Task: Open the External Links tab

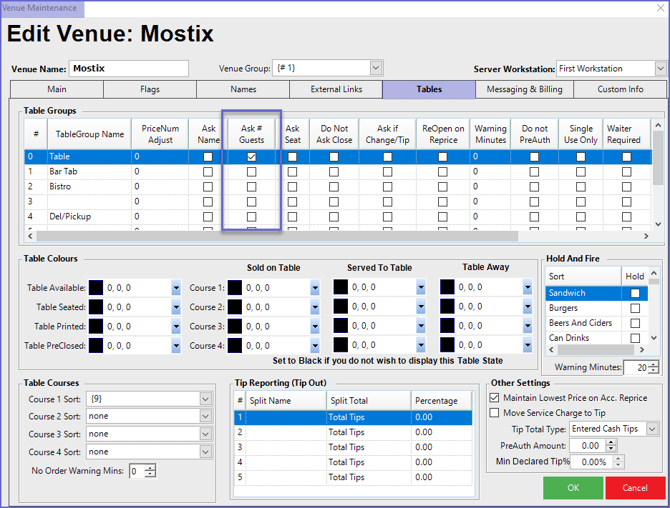Action: coord(336,89)
